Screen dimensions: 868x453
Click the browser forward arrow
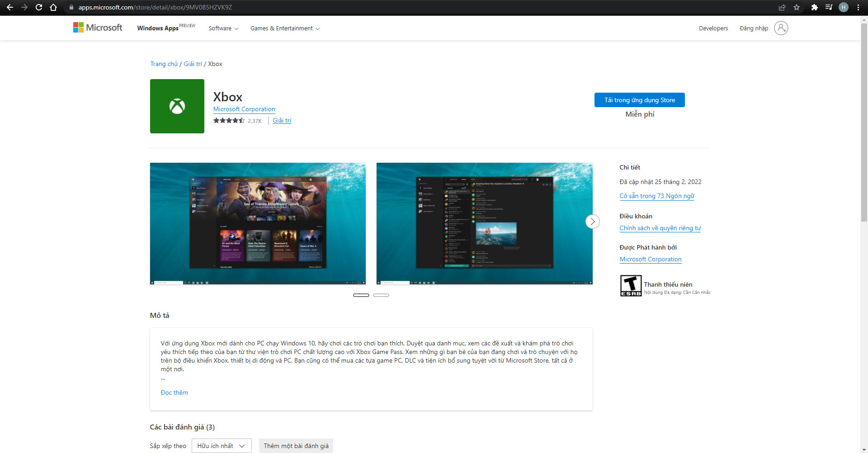click(24, 7)
